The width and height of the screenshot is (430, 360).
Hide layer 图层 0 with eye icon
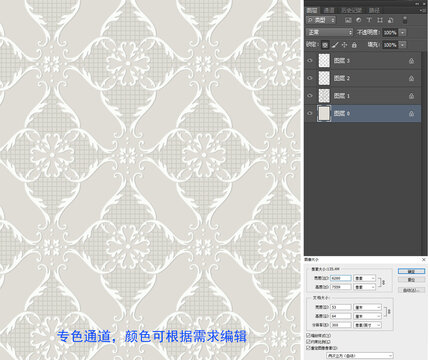coord(310,114)
